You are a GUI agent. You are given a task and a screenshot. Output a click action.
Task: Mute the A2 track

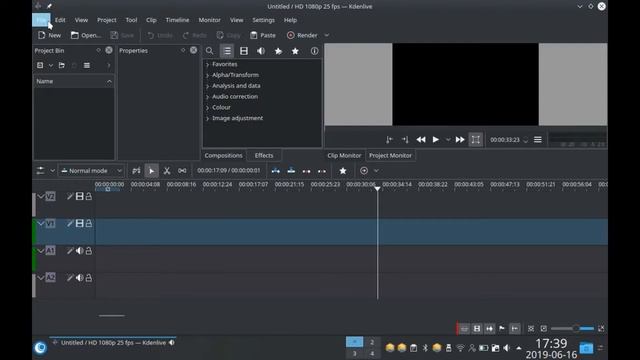pos(80,278)
